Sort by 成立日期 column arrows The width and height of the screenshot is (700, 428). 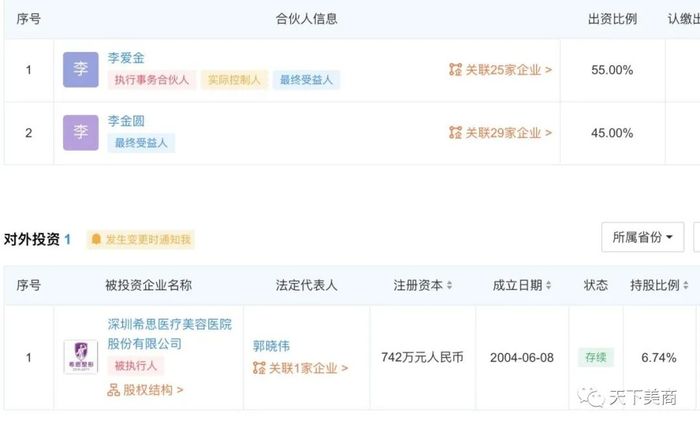(x=548, y=285)
